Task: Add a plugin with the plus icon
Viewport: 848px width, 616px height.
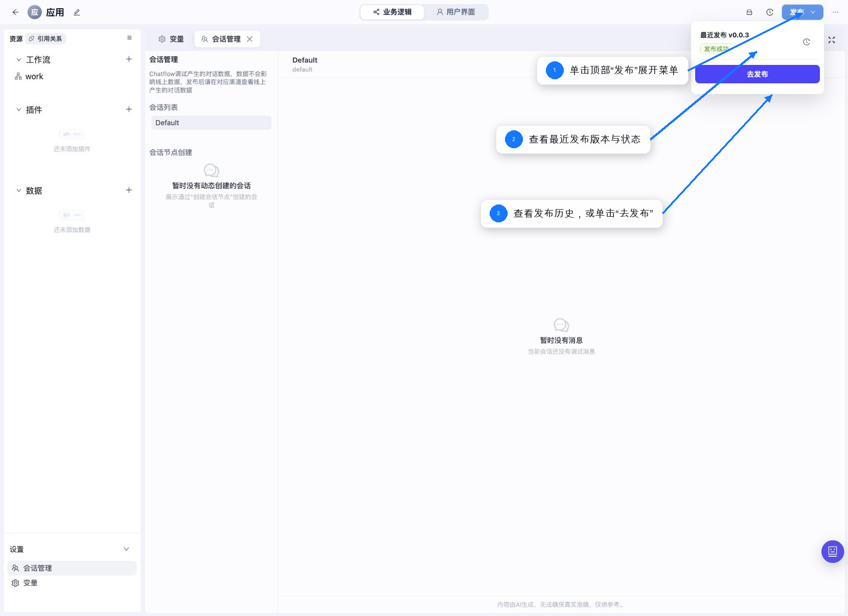Action: pyautogui.click(x=129, y=109)
